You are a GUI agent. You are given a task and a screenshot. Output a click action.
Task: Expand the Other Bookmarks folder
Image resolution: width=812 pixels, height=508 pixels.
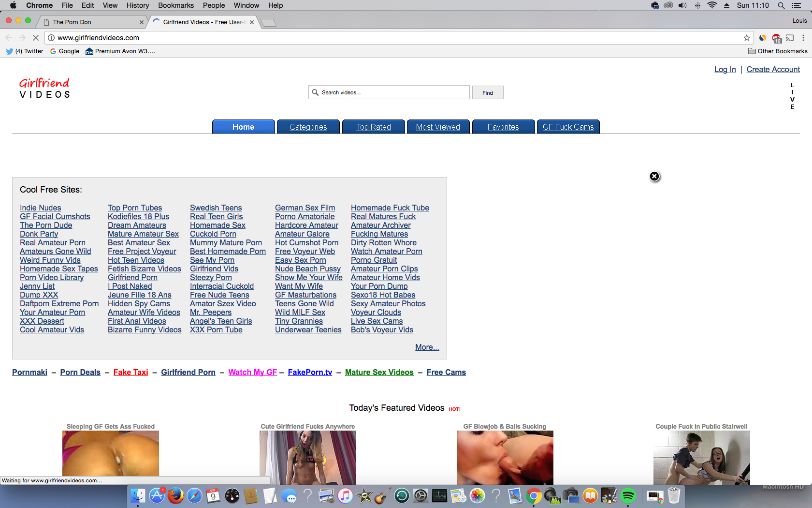[x=778, y=51]
